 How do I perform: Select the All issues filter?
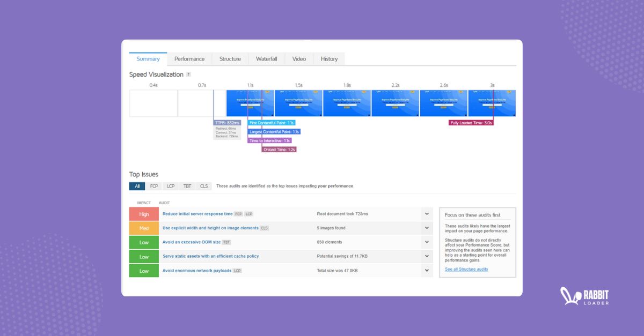click(x=137, y=186)
